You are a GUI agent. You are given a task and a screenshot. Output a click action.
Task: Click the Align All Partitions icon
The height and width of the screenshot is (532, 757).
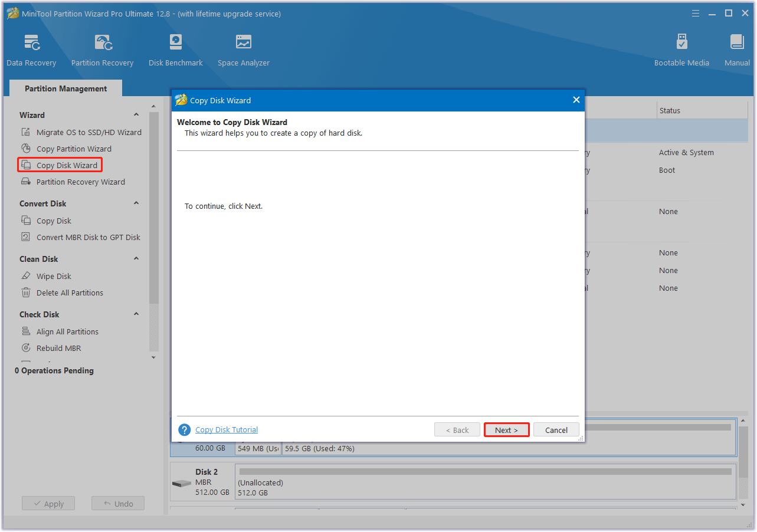26,331
